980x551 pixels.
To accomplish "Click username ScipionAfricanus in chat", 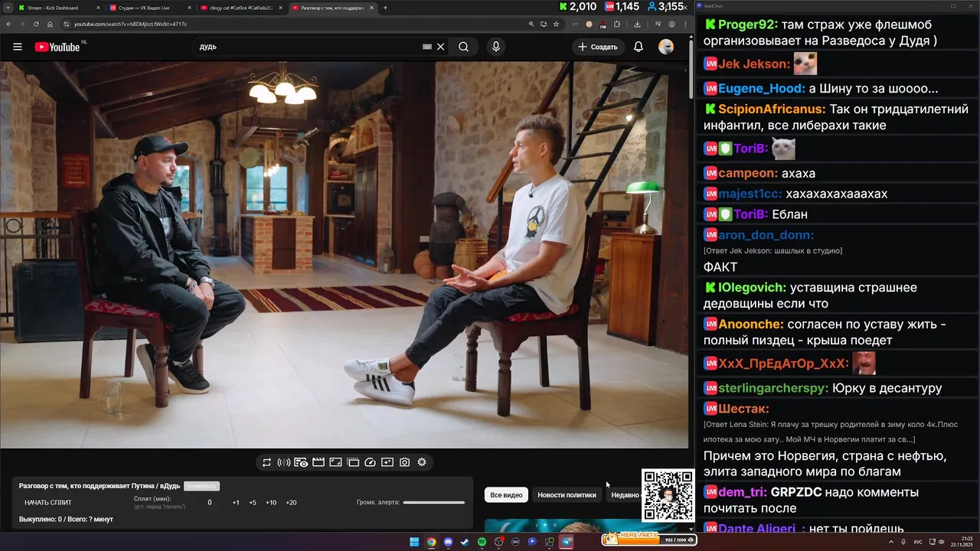I will (x=772, y=109).
